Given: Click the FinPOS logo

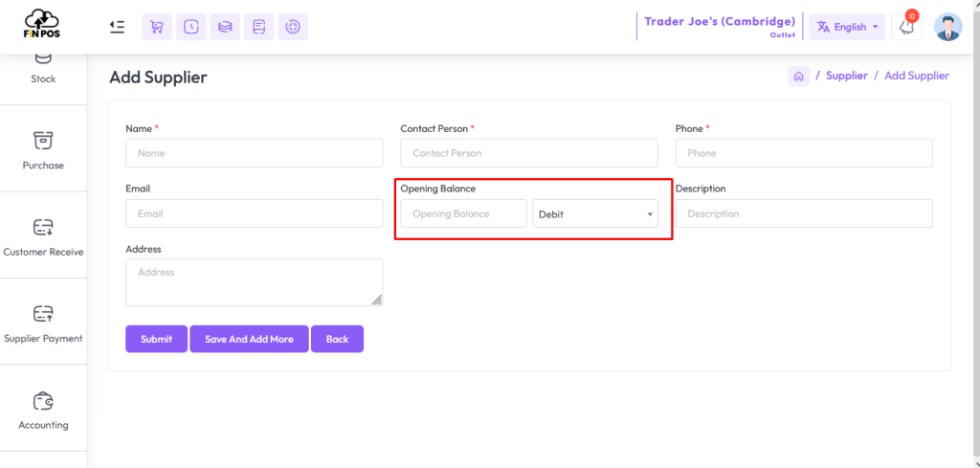Looking at the screenshot, I should 42,25.
